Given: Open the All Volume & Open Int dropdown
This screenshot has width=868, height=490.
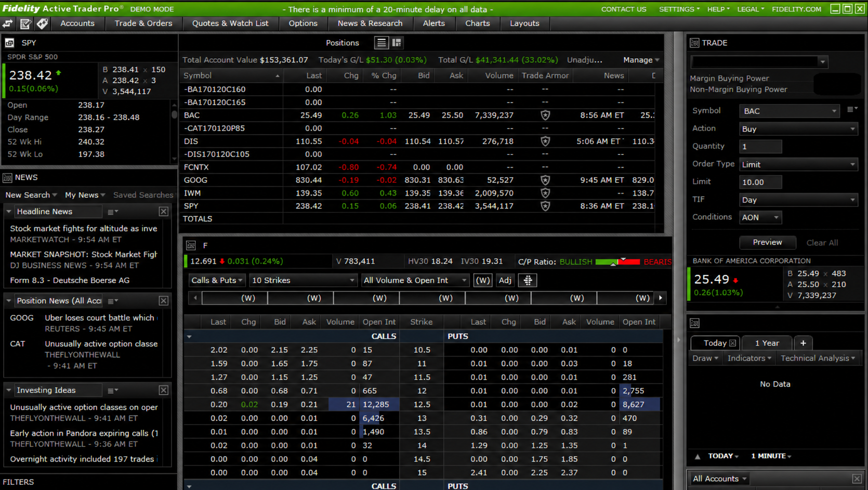Looking at the screenshot, I should (x=415, y=280).
